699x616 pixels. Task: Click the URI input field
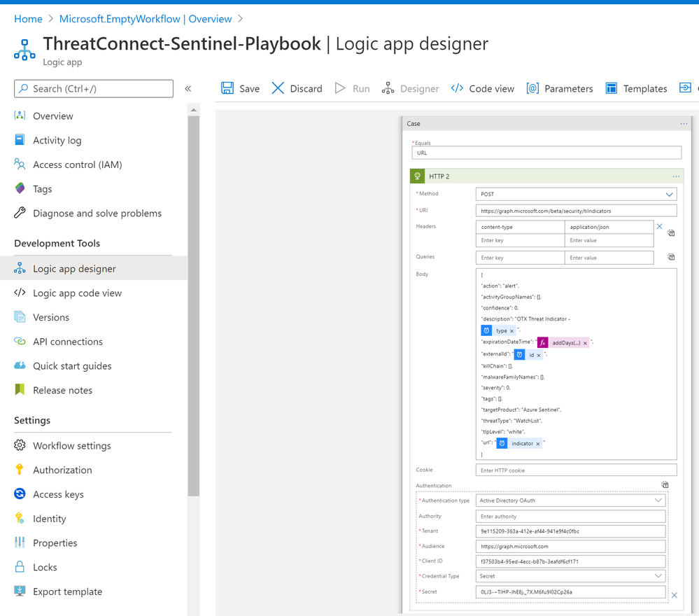coord(576,211)
